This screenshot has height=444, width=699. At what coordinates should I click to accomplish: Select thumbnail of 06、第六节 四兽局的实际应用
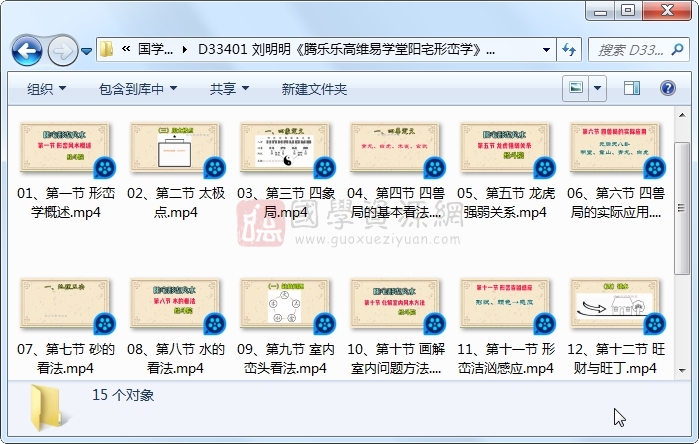(x=616, y=149)
